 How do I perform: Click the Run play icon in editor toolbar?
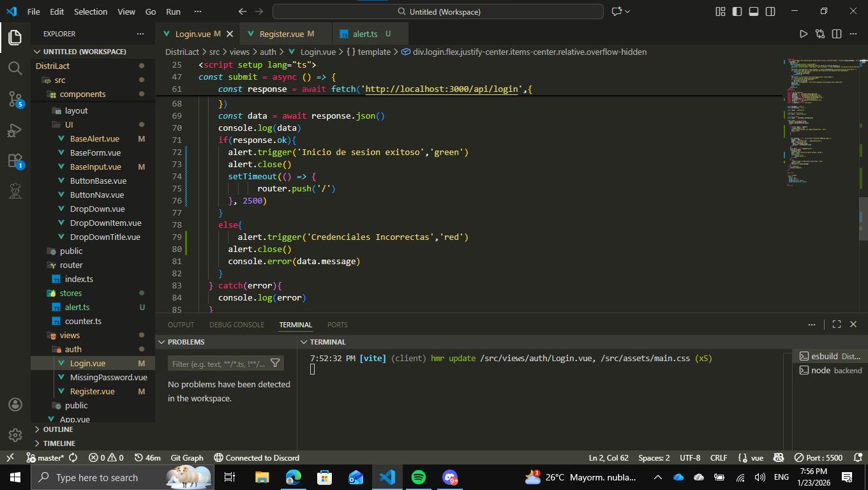pos(804,34)
